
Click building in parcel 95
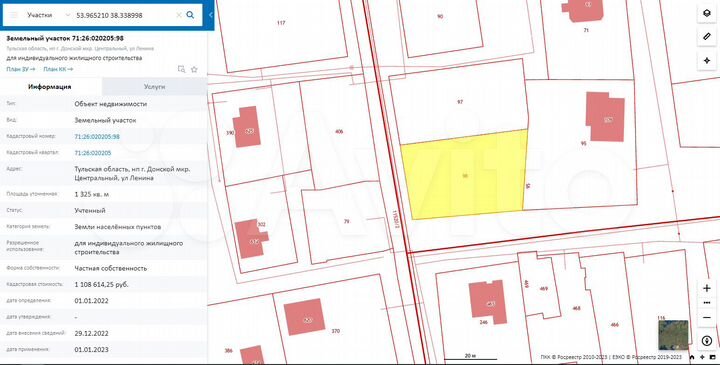[x=605, y=117]
